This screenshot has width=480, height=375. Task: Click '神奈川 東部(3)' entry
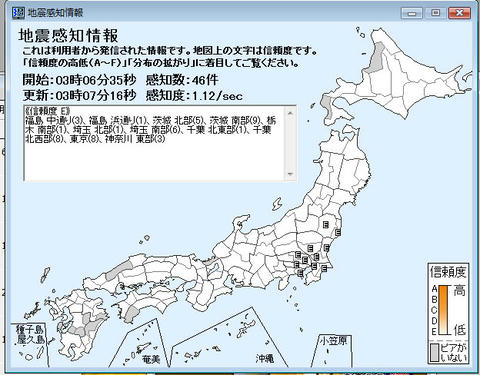135,139
